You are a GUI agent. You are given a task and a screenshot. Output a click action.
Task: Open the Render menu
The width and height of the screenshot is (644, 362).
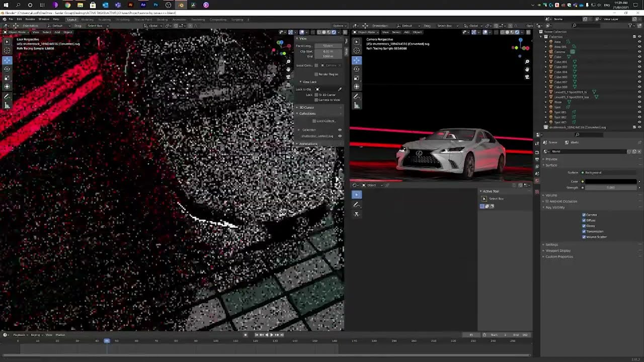tap(30, 19)
